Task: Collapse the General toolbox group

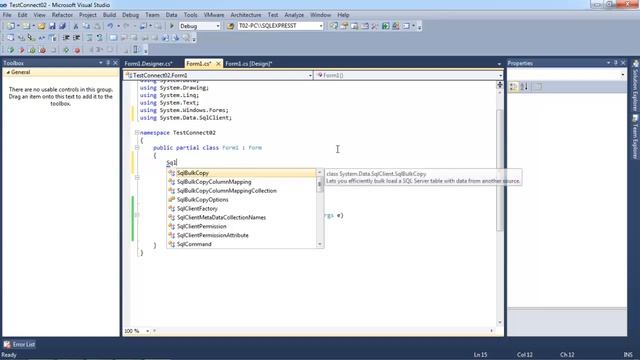Action: (8, 72)
